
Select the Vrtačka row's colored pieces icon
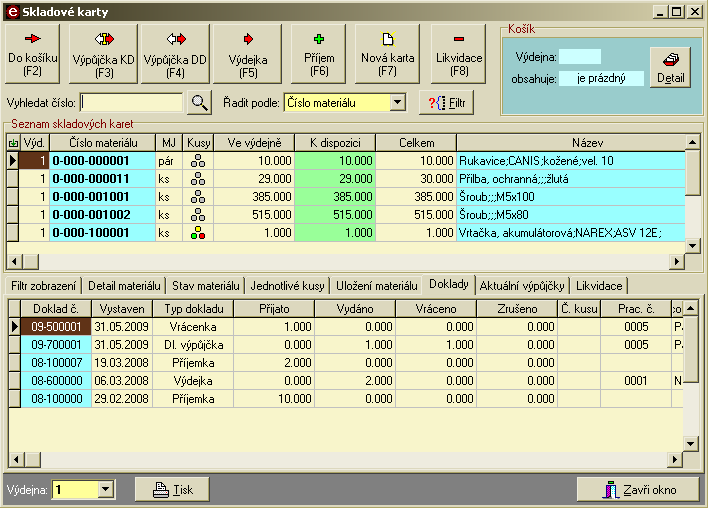coord(198,233)
